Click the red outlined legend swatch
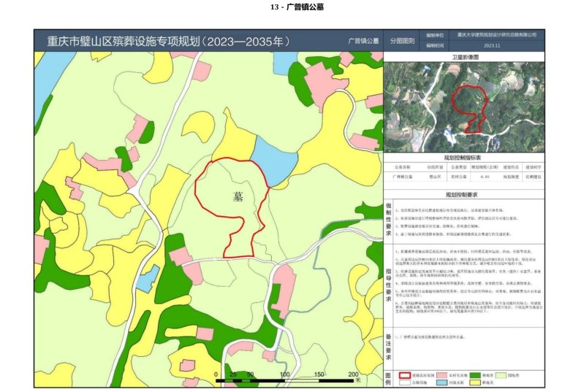 coord(405,375)
